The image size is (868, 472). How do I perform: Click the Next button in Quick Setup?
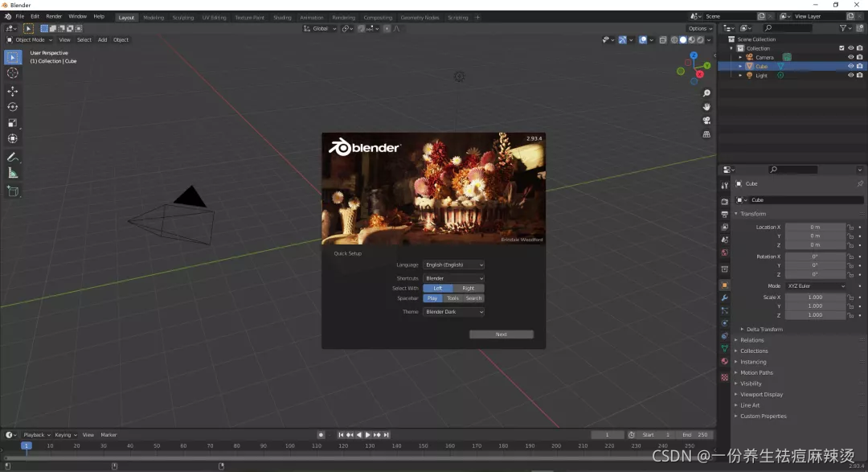(502, 334)
